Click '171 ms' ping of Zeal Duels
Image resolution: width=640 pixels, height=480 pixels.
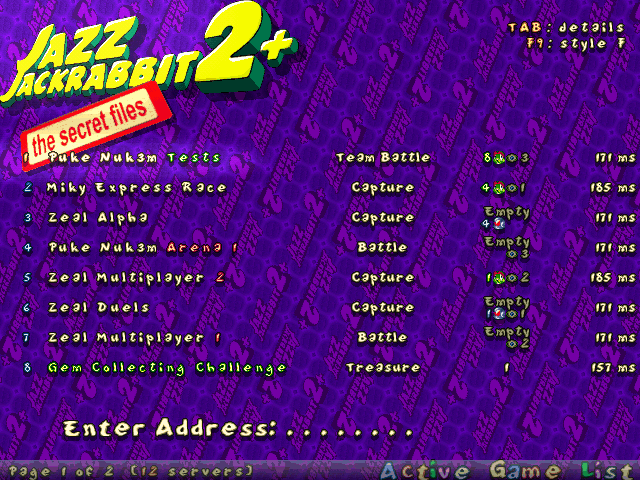616,308
